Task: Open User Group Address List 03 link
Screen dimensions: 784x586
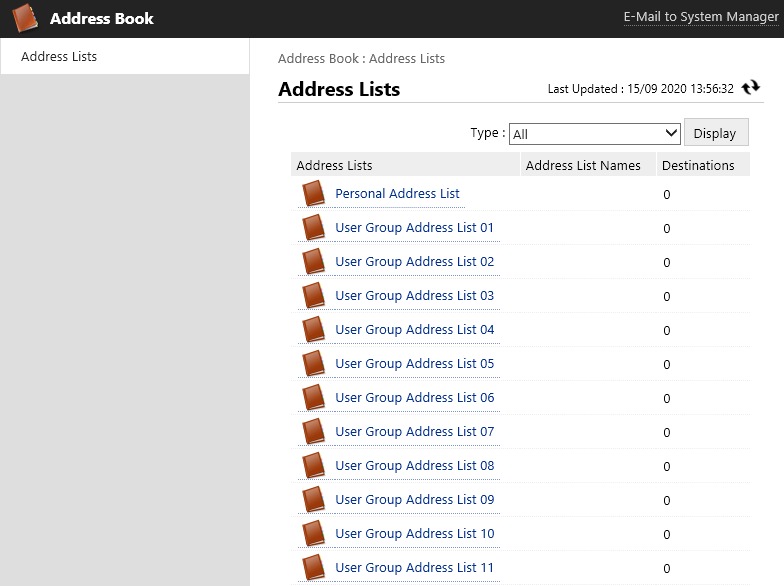Action: tap(414, 296)
